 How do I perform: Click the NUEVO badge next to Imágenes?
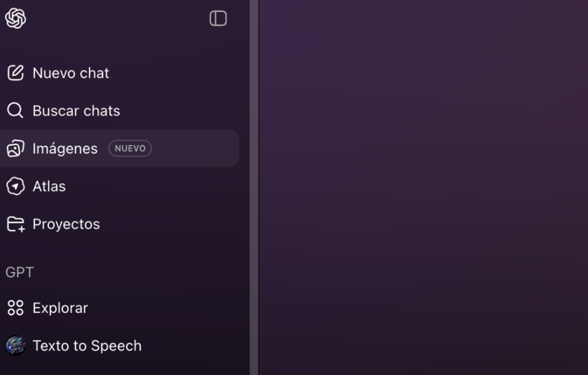130,148
